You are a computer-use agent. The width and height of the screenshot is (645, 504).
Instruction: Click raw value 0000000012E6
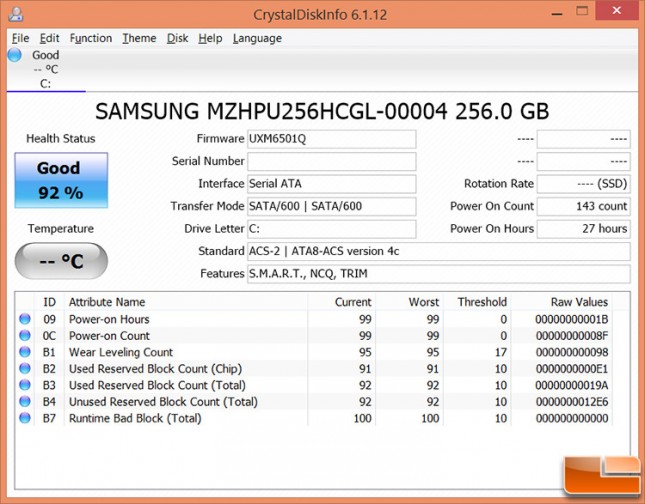(571, 402)
